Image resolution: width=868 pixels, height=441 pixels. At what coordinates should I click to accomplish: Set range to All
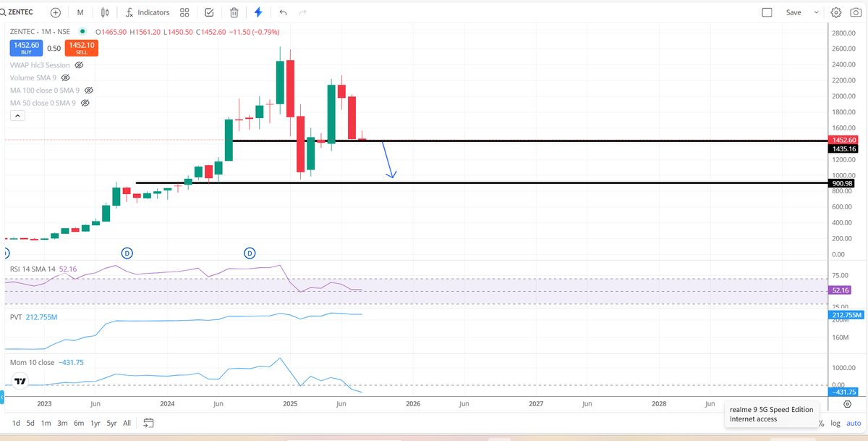point(127,423)
